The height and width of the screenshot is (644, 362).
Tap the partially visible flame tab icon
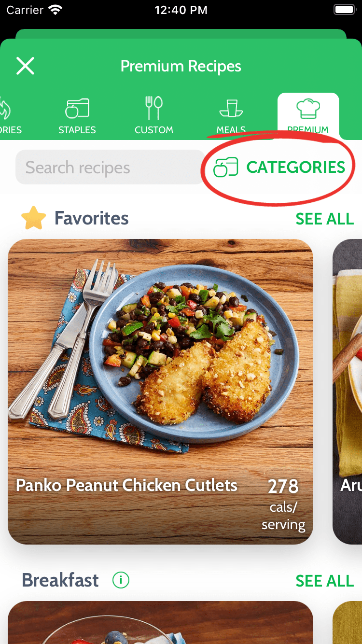coord(5,108)
